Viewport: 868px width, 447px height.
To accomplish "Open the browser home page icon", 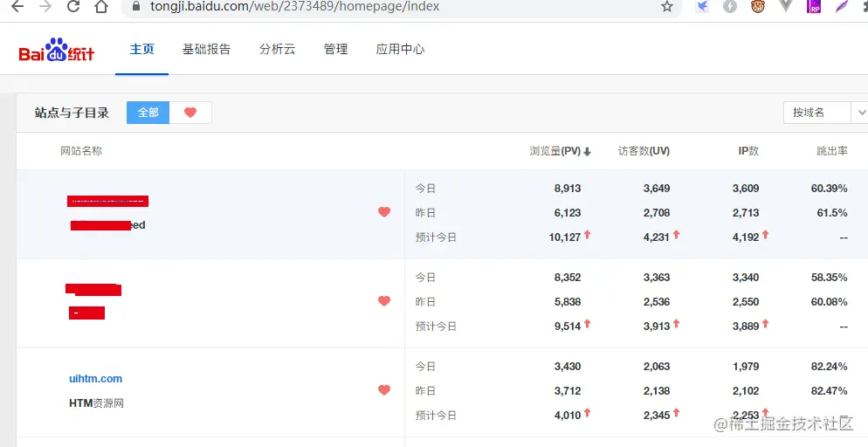I will (x=101, y=7).
